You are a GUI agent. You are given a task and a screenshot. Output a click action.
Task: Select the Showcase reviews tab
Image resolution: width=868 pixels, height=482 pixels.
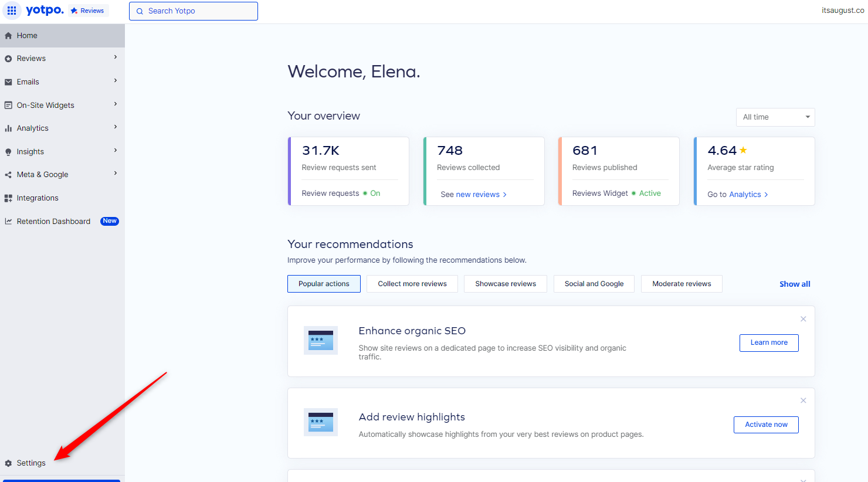click(506, 284)
